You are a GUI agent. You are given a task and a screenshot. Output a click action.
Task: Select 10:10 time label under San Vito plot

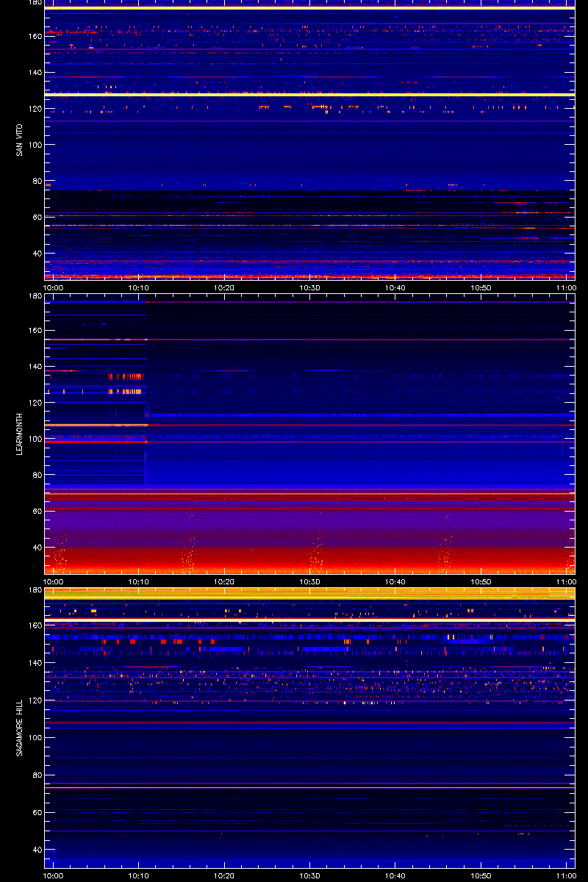pos(140,287)
